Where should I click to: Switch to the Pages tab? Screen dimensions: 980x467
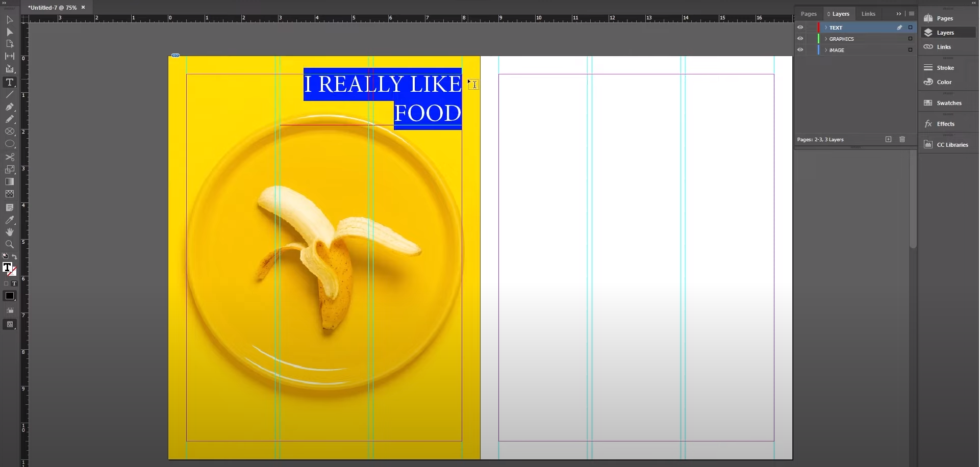point(809,14)
